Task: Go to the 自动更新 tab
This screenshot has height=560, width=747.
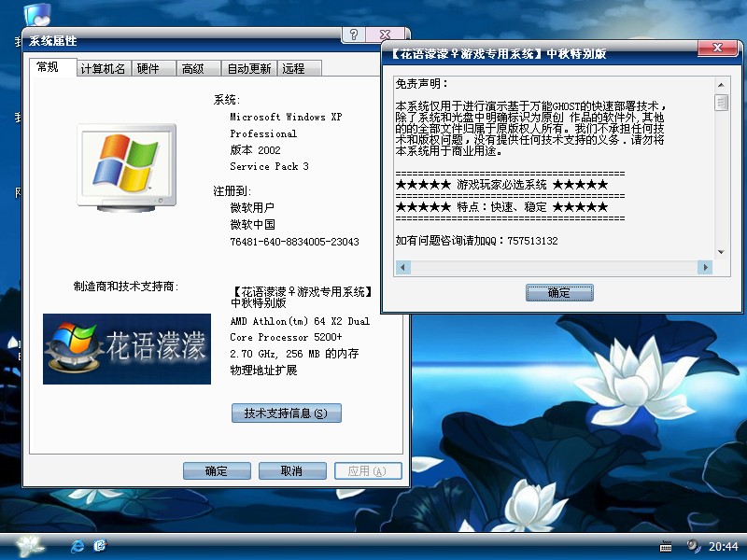Action: coord(248,68)
